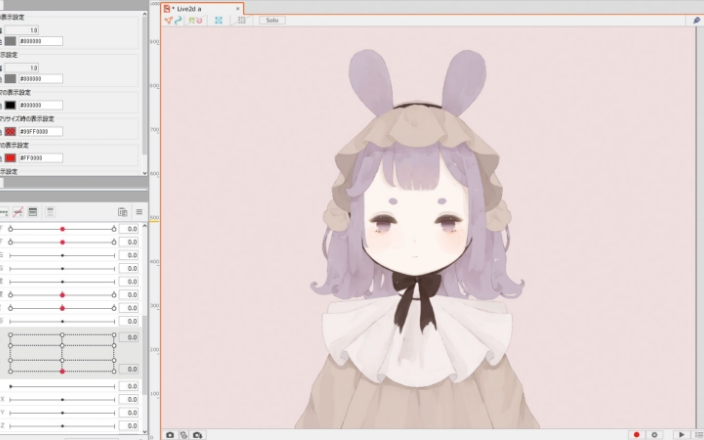Image resolution: width=704 pixels, height=440 pixels.
Task: Click the #000000 hex color field
Action: click(40, 105)
